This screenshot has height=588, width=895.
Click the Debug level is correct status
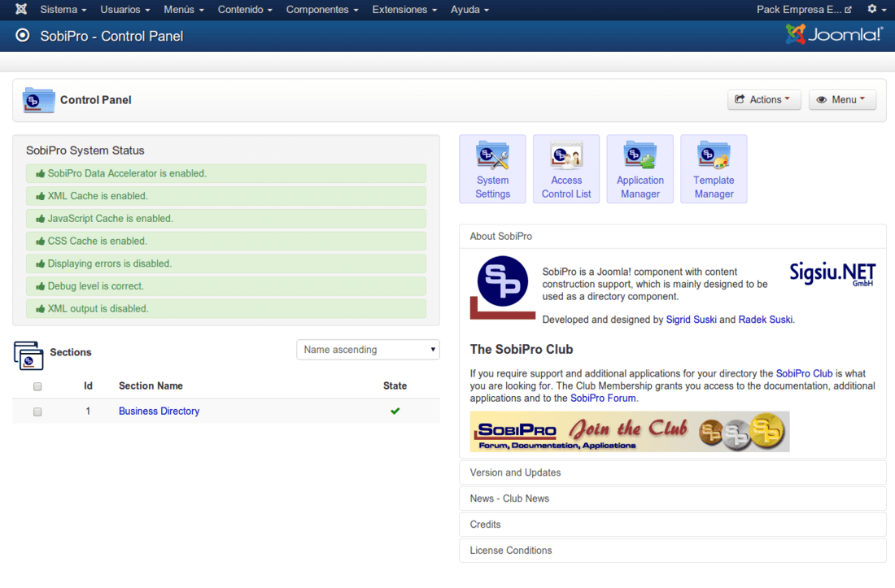[x=226, y=285]
